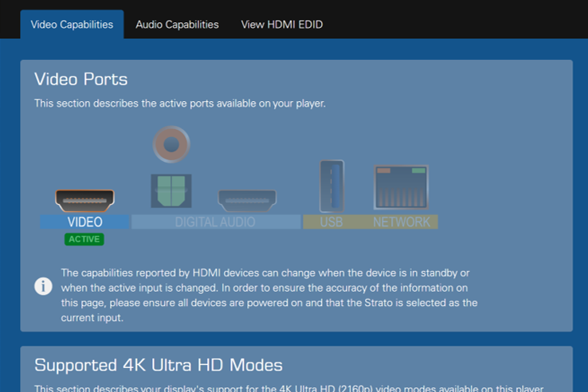Click the active ports description sentence
Image resolution: width=588 pixels, height=392 pixels.
click(179, 104)
